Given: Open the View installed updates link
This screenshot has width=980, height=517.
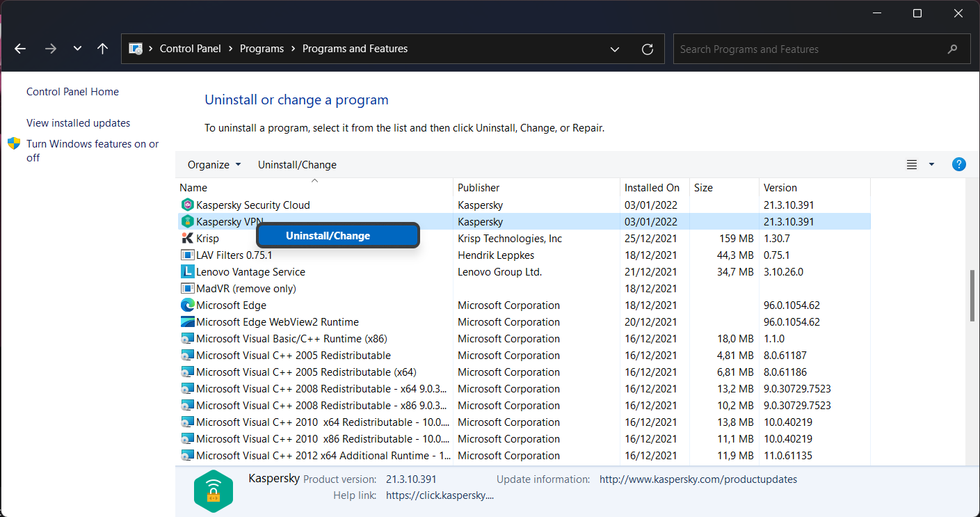Looking at the screenshot, I should (78, 123).
